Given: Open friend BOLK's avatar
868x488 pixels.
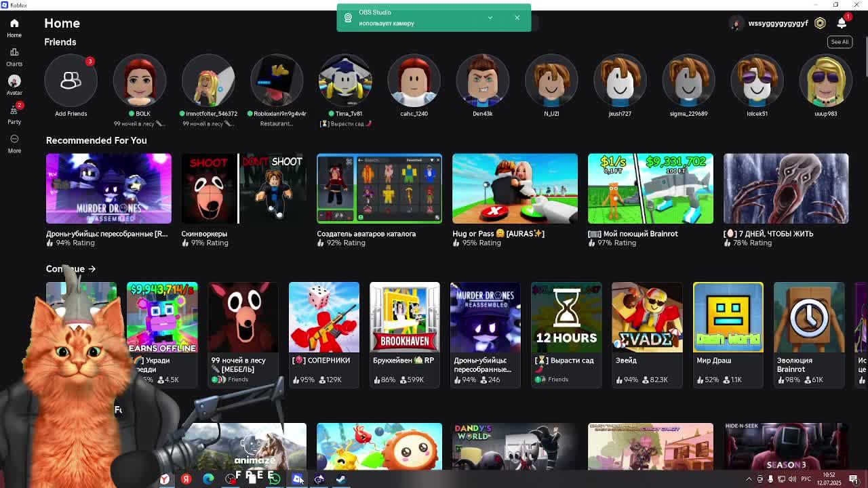Looking at the screenshot, I should 140,81.
